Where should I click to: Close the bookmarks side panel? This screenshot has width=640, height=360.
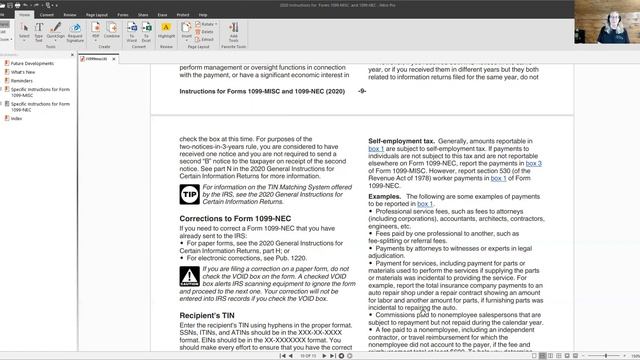pos(72,55)
